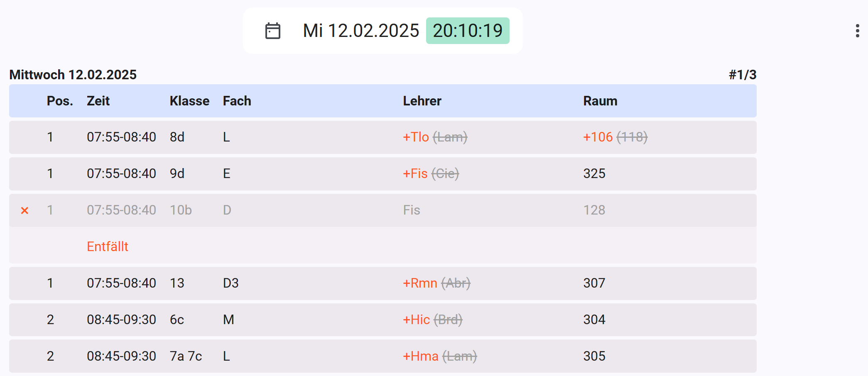868x376 pixels.
Task: Click substitute teacher +Hma for 7a 7c
Action: 421,356
